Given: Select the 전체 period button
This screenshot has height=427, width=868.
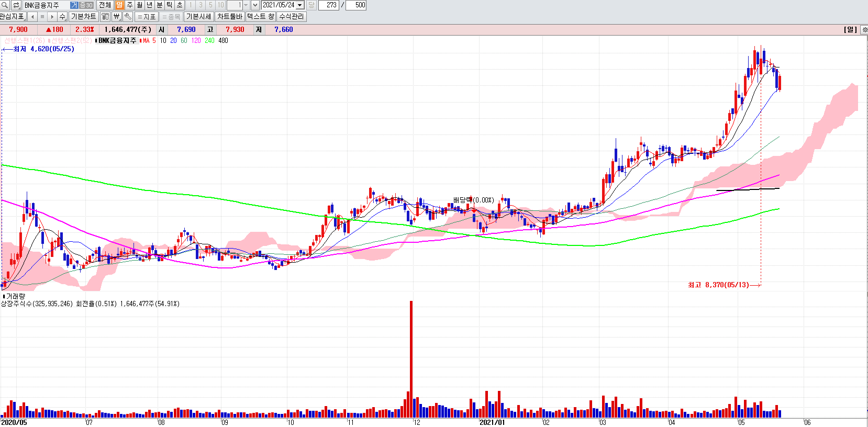Looking at the screenshot, I should 105,5.
